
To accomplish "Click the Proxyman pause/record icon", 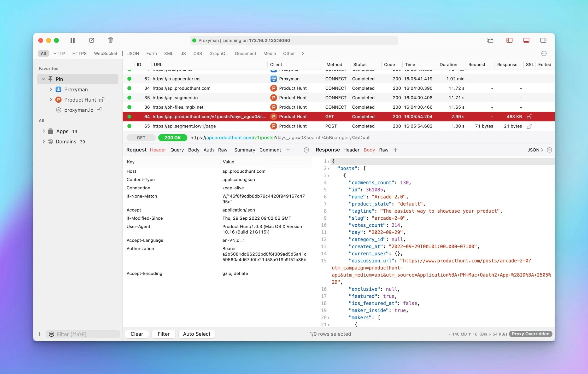I will tap(72, 40).
